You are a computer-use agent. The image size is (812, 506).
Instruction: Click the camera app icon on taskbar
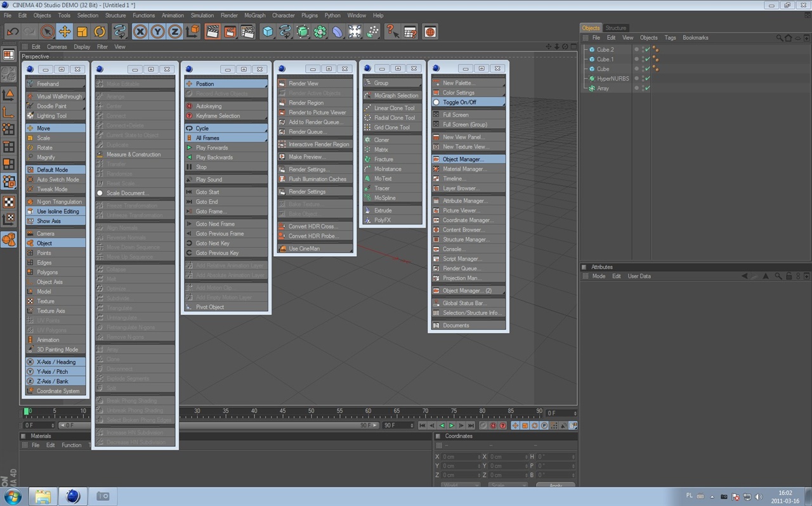click(102, 496)
